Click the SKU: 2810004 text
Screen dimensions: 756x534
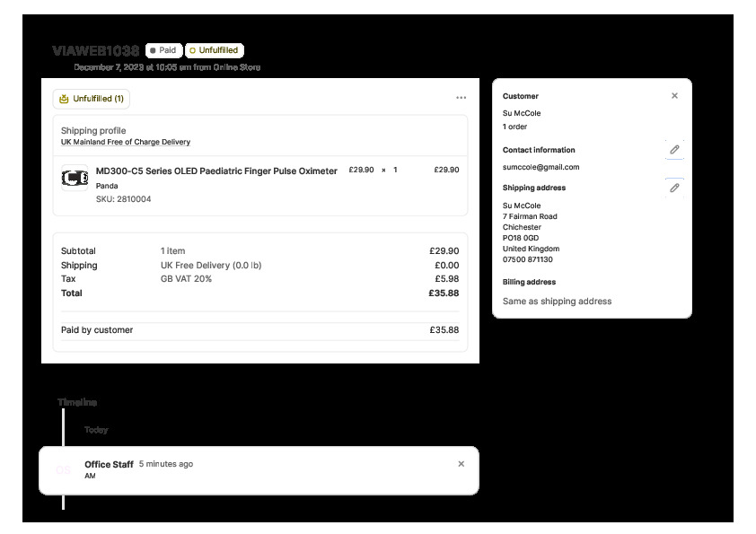pos(123,199)
